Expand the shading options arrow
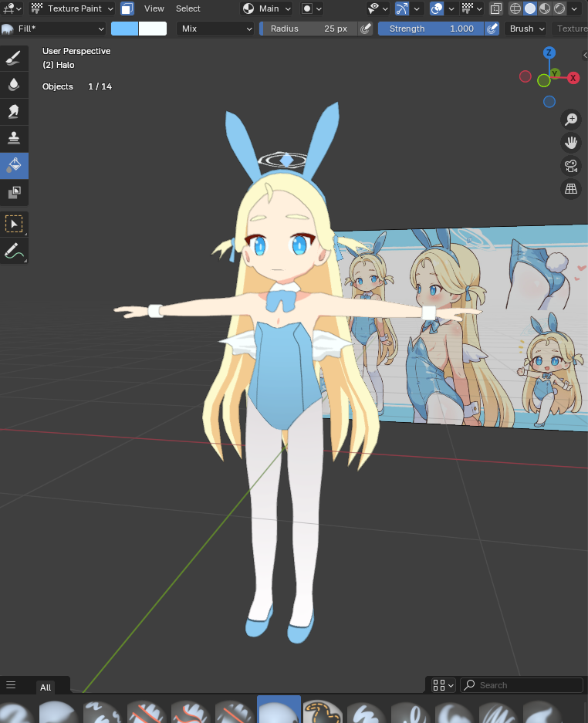 [x=574, y=8]
